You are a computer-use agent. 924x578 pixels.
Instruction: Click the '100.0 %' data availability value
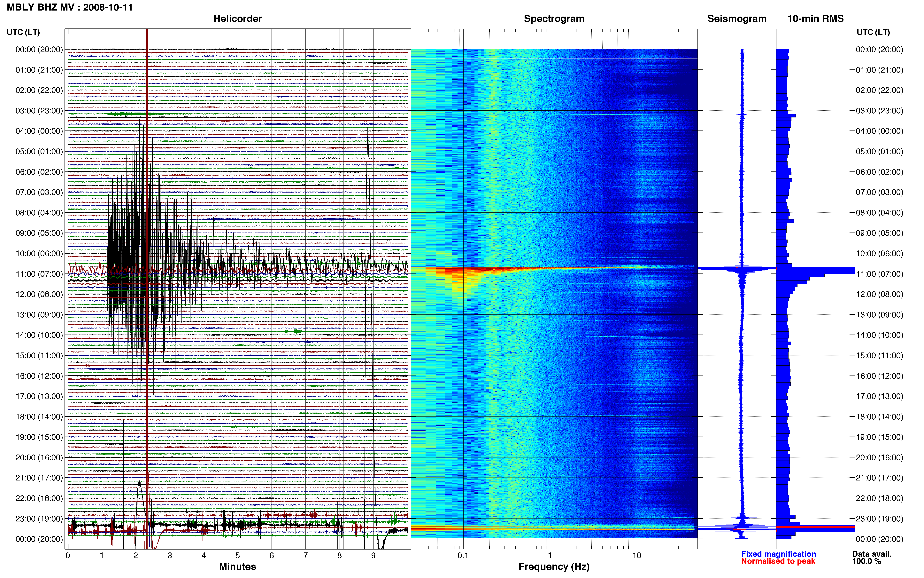pyautogui.click(x=867, y=561)
